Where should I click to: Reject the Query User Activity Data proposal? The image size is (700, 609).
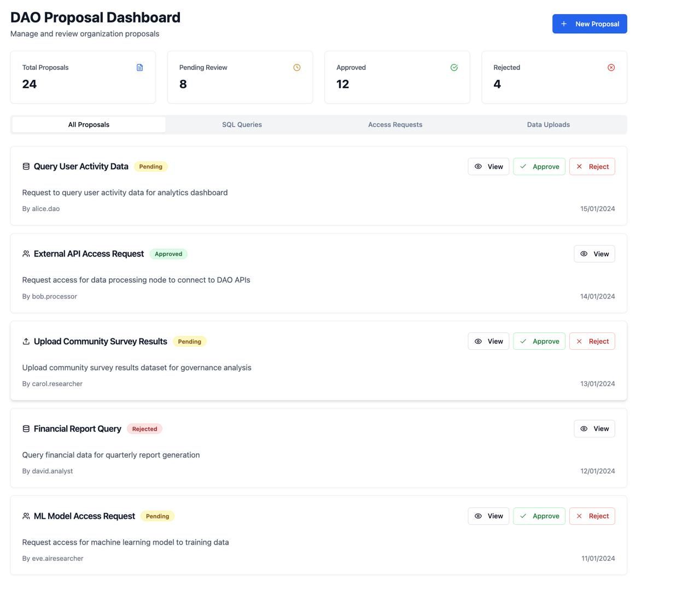pos(592,167)
